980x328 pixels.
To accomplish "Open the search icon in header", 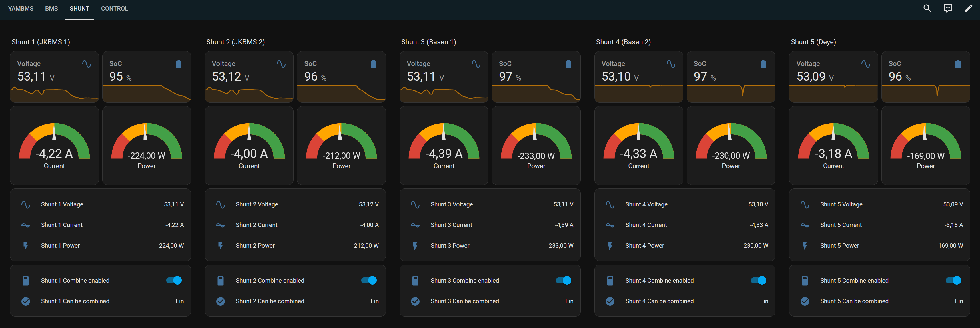I will coord(927,8).
